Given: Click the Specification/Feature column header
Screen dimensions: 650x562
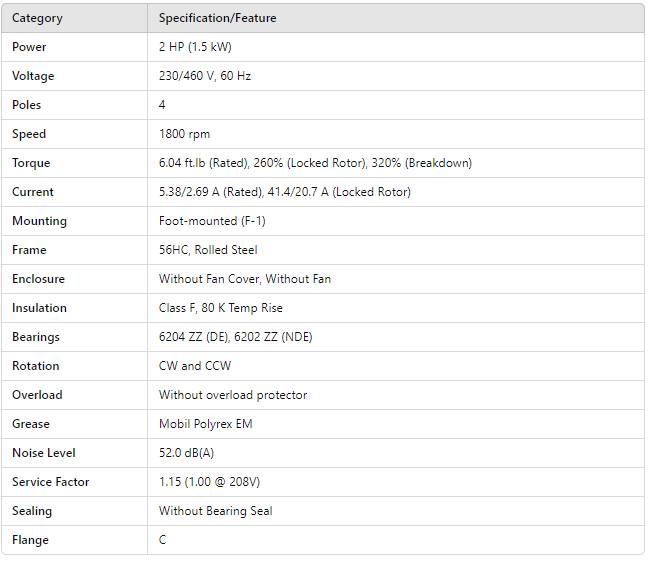Looking at the screenshot, I should click(218, 18).
